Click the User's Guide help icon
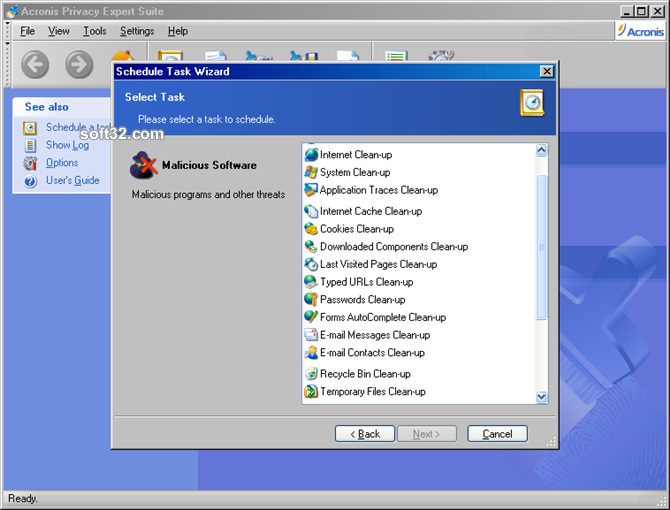This screenshot has width=670, height=510. pyautogui.click(x=30, y=181)
